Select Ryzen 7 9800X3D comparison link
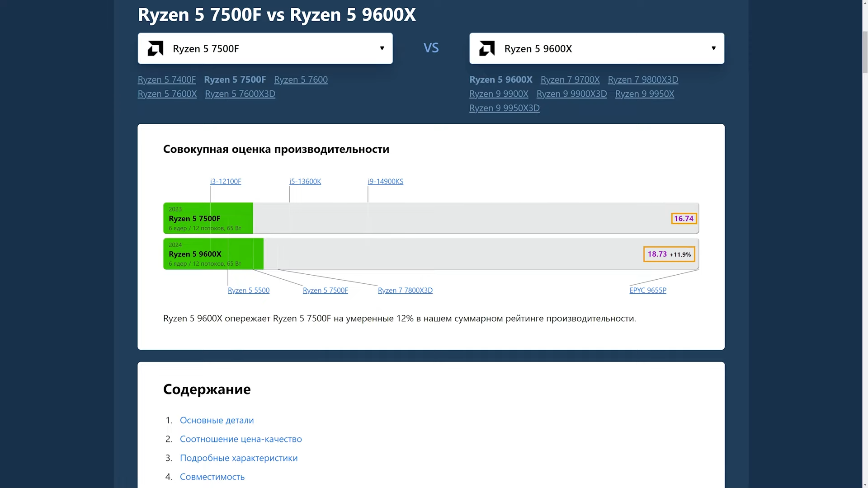Image resolution: width=868 pixels, height=488 pixels. [642, 80]
